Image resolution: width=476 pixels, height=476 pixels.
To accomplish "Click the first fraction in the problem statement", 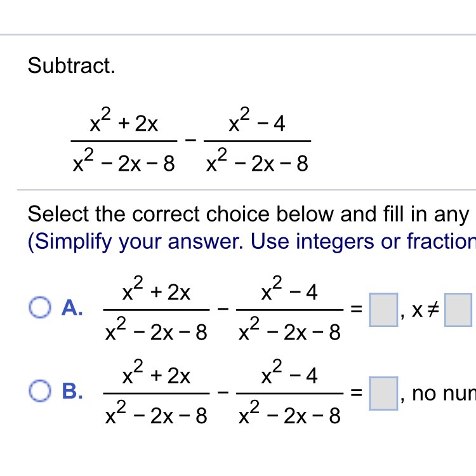I will tap(124, 141).
